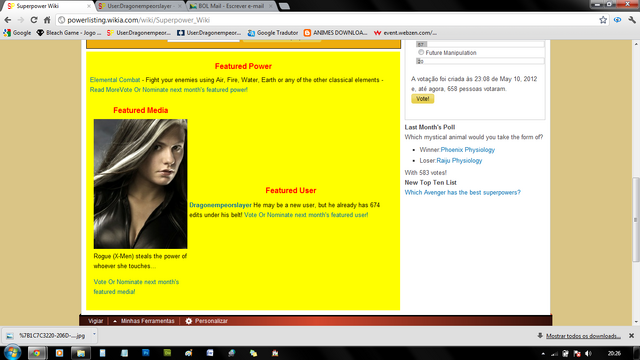Click the gear icon beside Personalizar

pyautogui.click(x=189, y=321)
